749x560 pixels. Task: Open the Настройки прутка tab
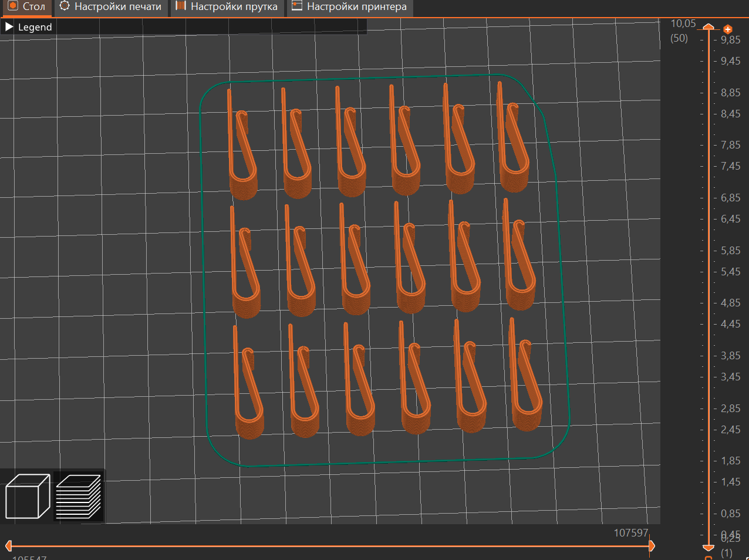(234, 7)
